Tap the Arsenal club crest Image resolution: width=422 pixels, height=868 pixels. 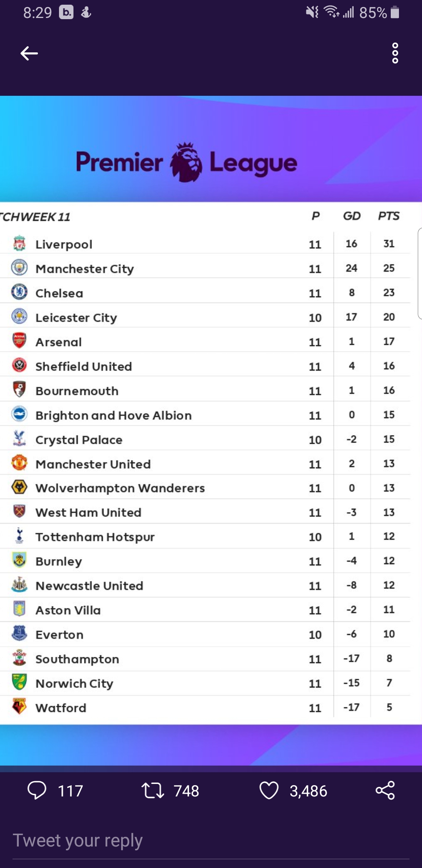point(19,341)
